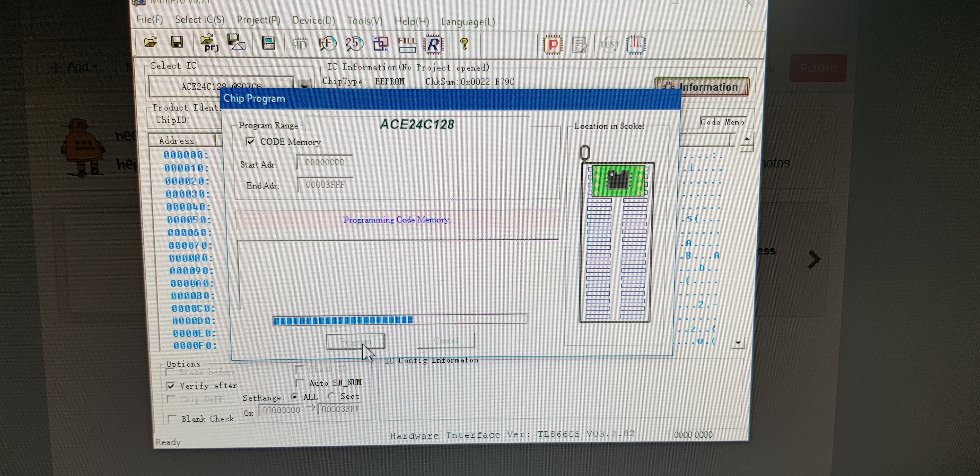This screenshot has width=980, height=476.
Task: Toggle the CODE Memory checkbox
Action: point(250,141)
